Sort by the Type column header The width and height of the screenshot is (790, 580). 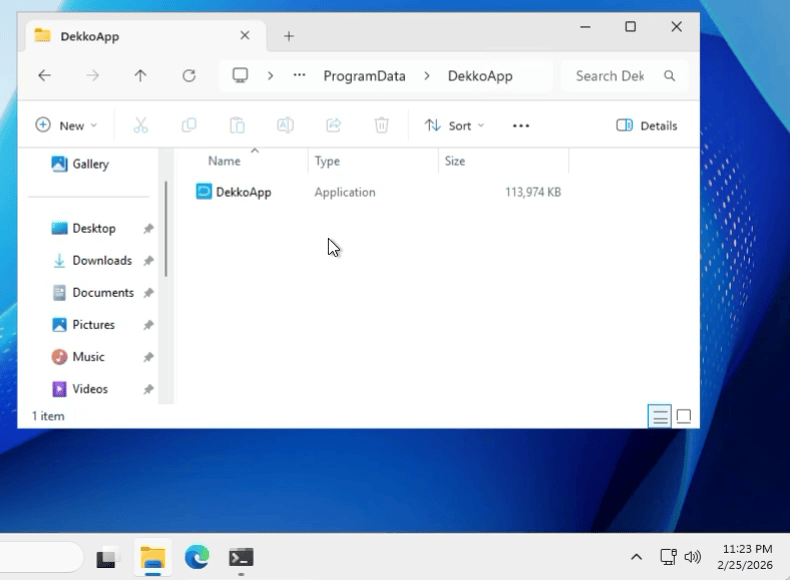click(327, 161)
